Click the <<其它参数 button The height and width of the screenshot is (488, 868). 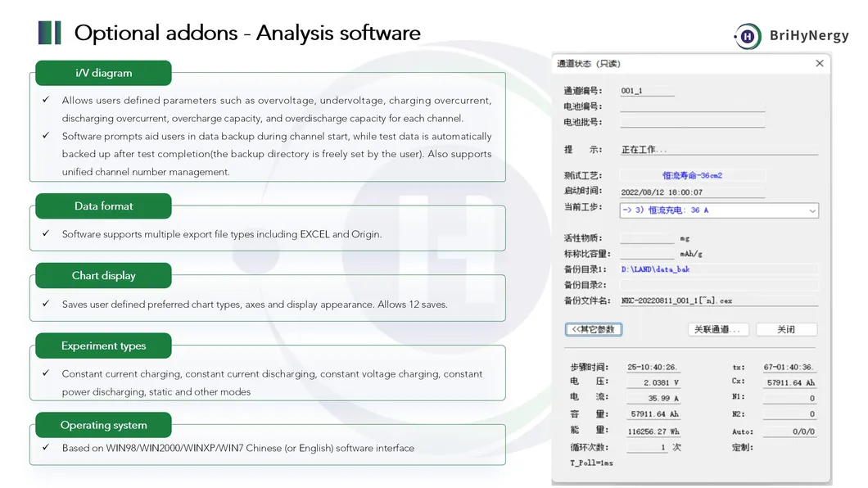pyautogui.click(x=594, y=329)
